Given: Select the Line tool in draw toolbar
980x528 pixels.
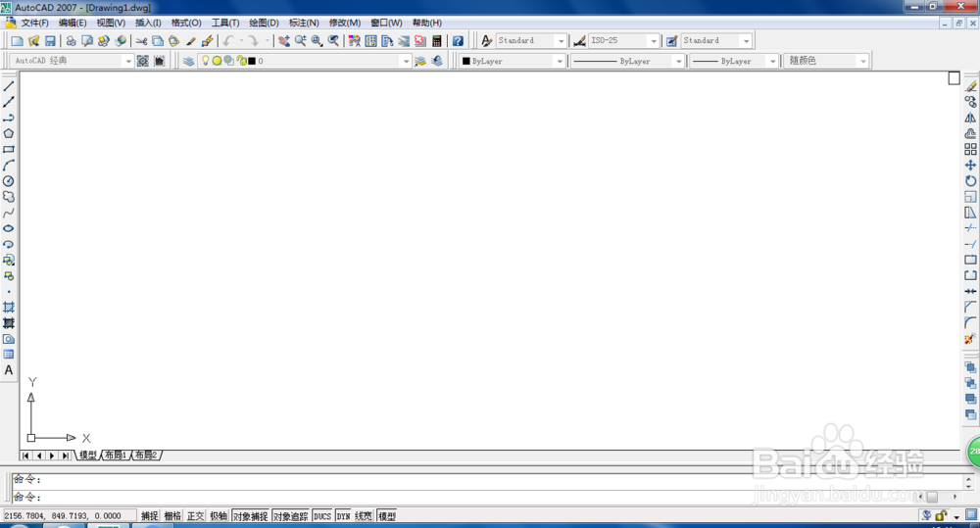Looking at the screenshot, I should coord(9,86).
